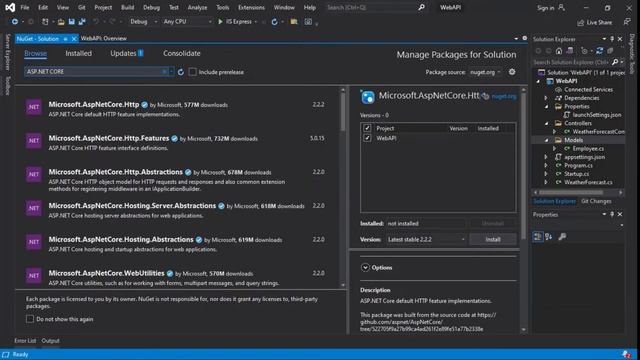This screenshot has height=360, width=640.
Task: Clear the ASP.NET CORE search text
Action: 164,71
